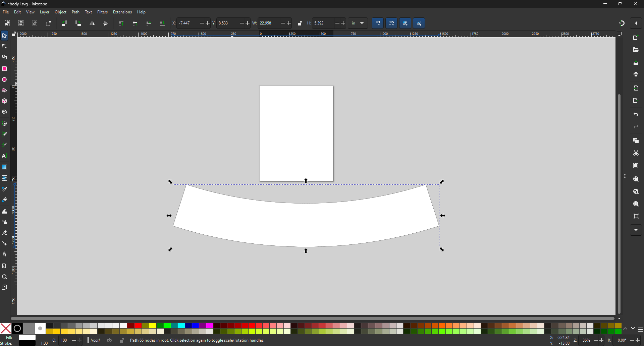The width and height of the screenshot is (644, 346).
Task: Open the Filters menu
Action: coord(103,12)
